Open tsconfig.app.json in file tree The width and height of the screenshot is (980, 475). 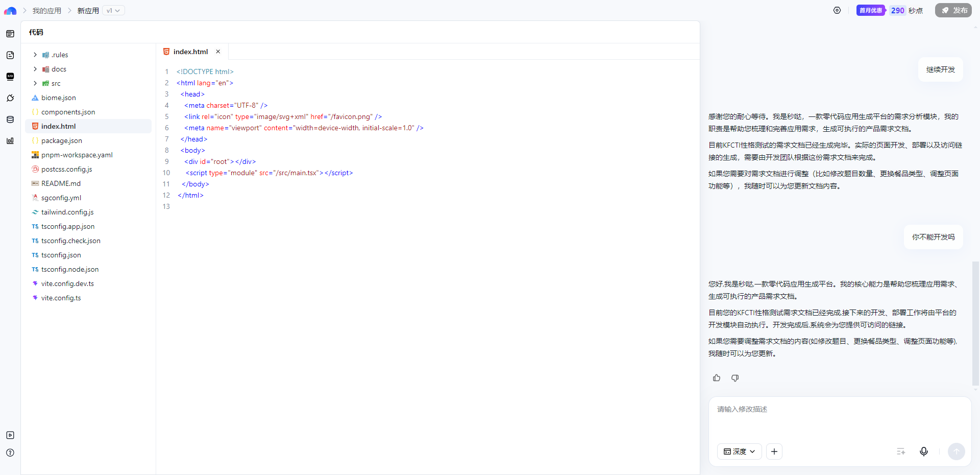coord(88,226)
